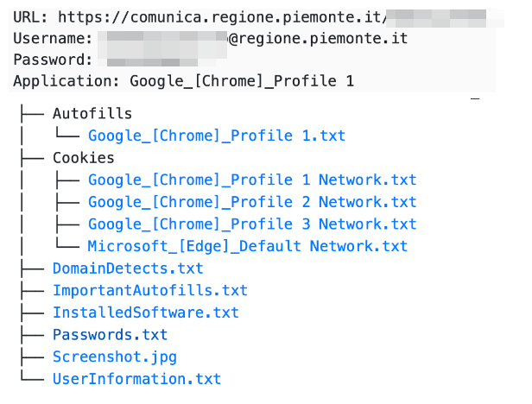532x404 pixels.
Task: Open the UserInformation.txt file
Action: pyautogui.click(x=136, y=379)
